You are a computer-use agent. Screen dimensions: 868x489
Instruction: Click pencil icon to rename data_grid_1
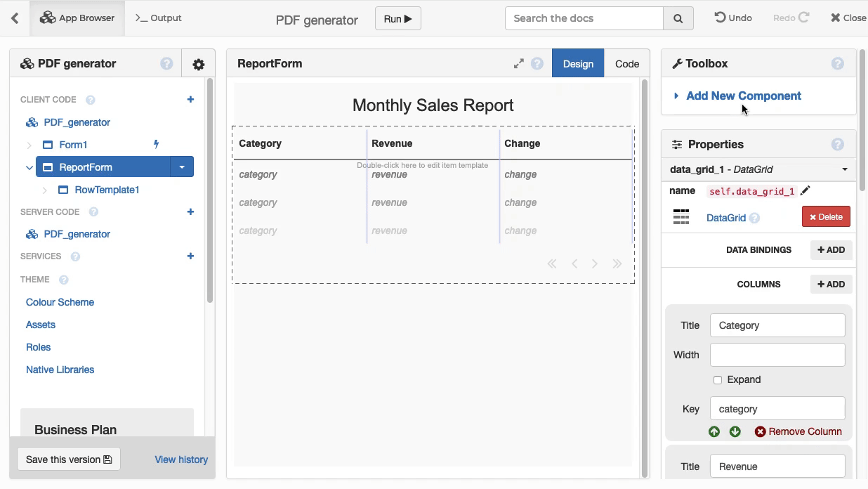[x=805, y=190]
